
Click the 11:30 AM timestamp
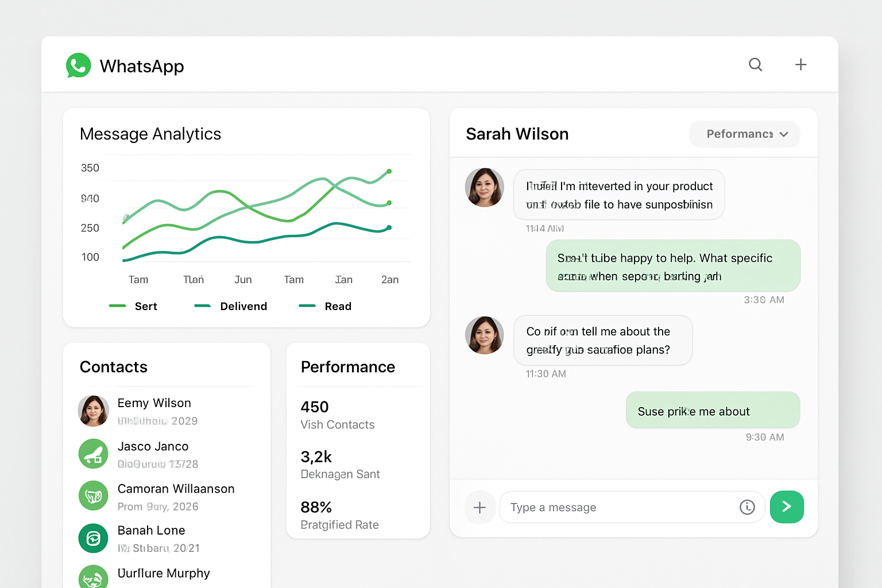(x=546, y=374)
